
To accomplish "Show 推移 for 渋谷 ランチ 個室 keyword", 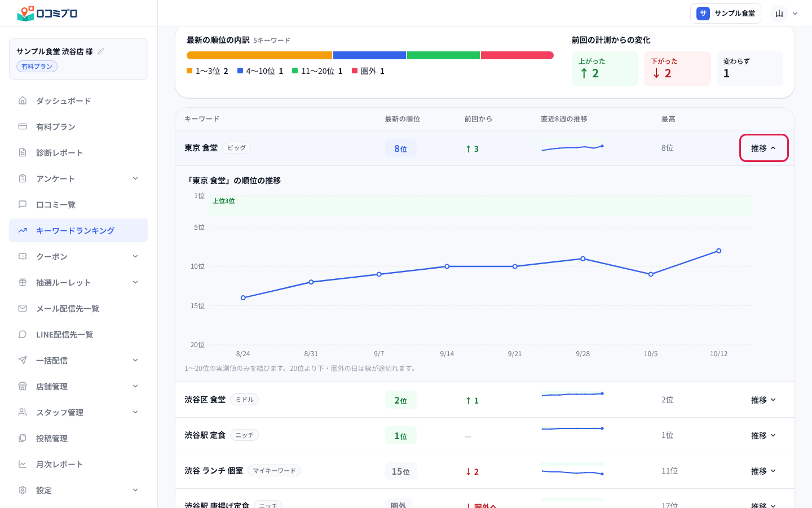I will click(764, 471).
